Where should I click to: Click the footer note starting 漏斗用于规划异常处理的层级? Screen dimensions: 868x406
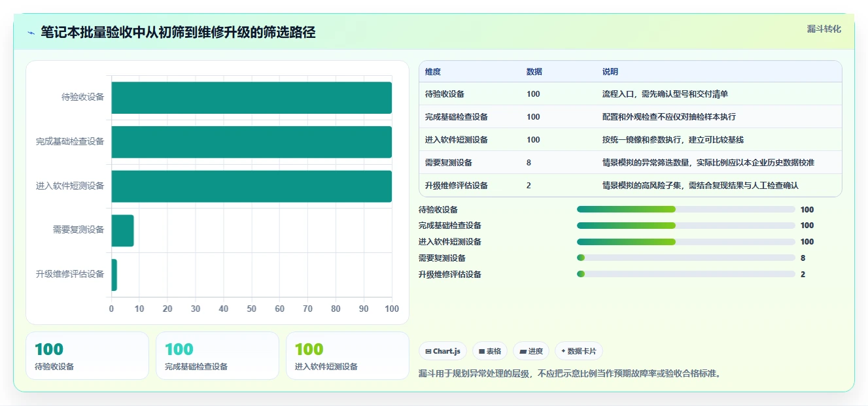pyautogui.click(x=570, y=374)
